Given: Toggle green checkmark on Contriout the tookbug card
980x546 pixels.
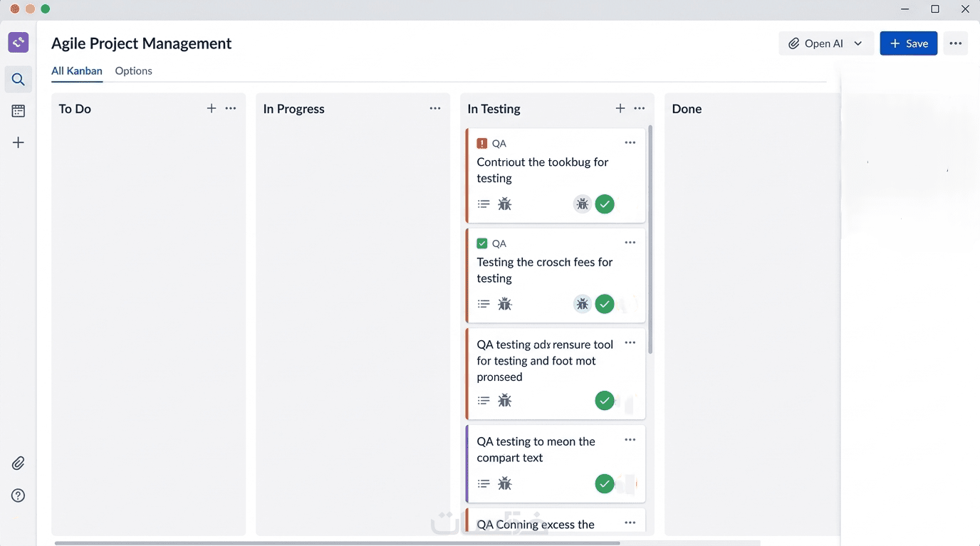Looking at the screenshot, I should 605,204.
